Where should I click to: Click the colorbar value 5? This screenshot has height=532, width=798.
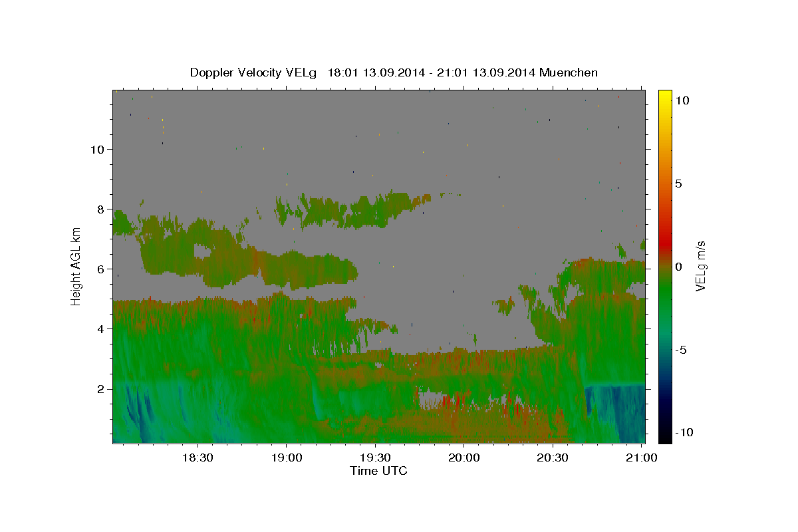pyautogui.click(x=678, y=184)
